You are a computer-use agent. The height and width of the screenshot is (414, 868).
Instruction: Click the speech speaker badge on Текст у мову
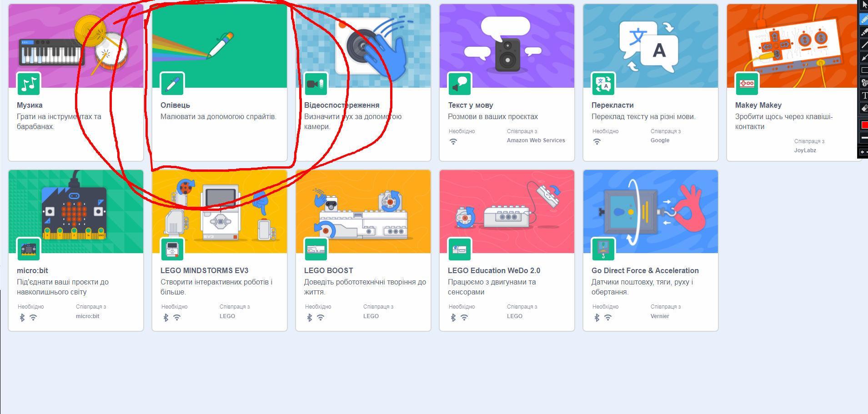460,84
